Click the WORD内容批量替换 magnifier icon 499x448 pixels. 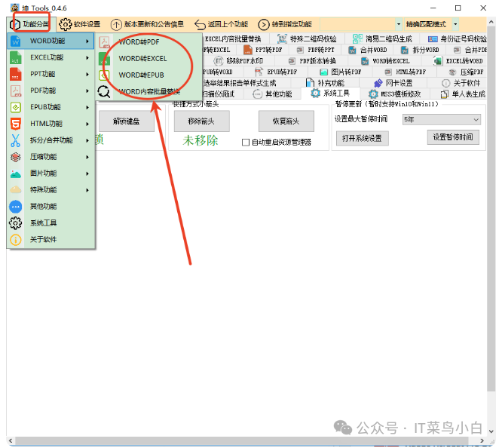coord(104,92)
